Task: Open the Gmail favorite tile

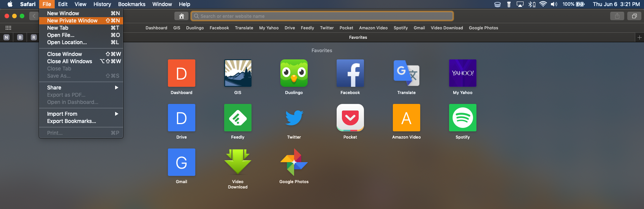Action: (182, 162)
